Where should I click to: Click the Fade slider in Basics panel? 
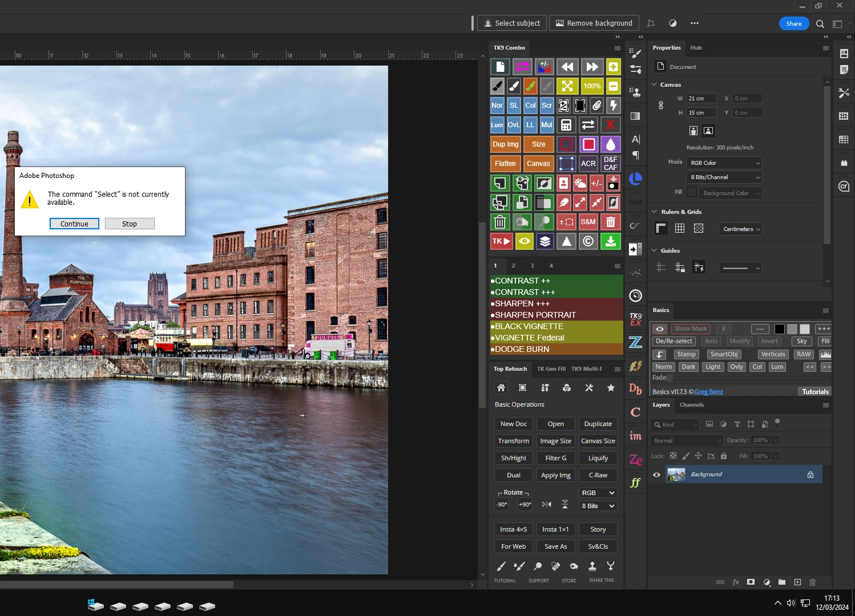coord(749,378)
